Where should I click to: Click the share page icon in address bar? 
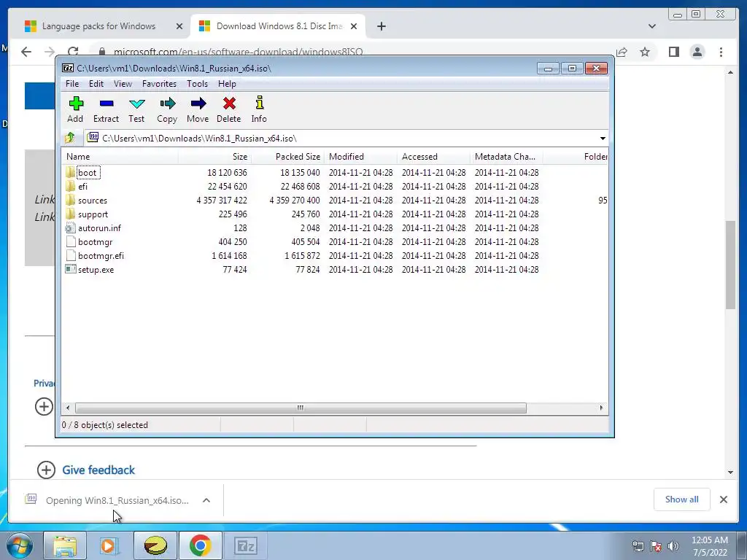point(622,52)
